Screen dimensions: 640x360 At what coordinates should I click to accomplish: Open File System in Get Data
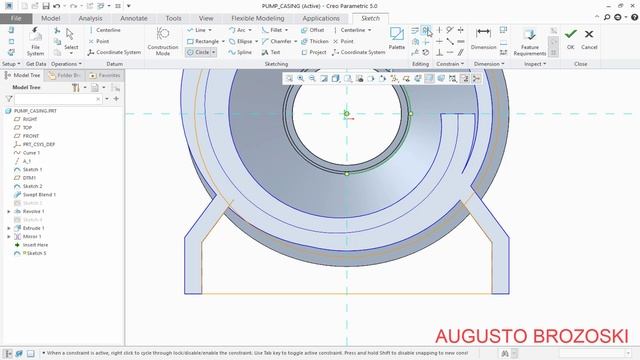coord(36,42)
